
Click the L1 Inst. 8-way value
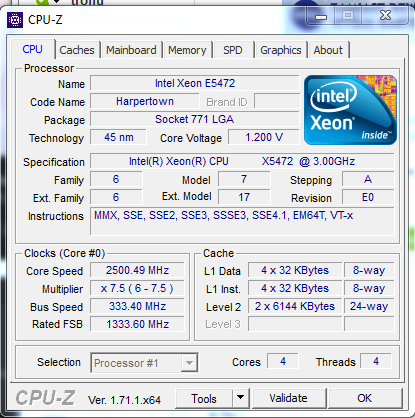369,288
